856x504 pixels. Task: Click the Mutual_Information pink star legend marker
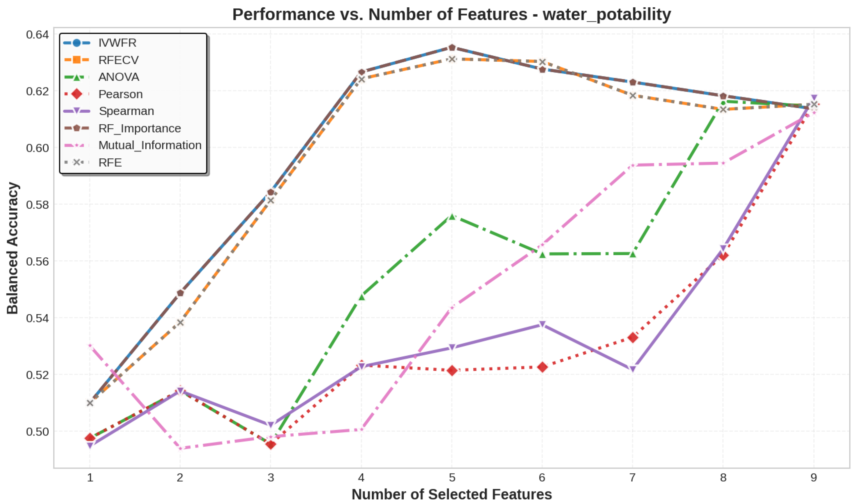pyautogui.click(x=77, y=145)
